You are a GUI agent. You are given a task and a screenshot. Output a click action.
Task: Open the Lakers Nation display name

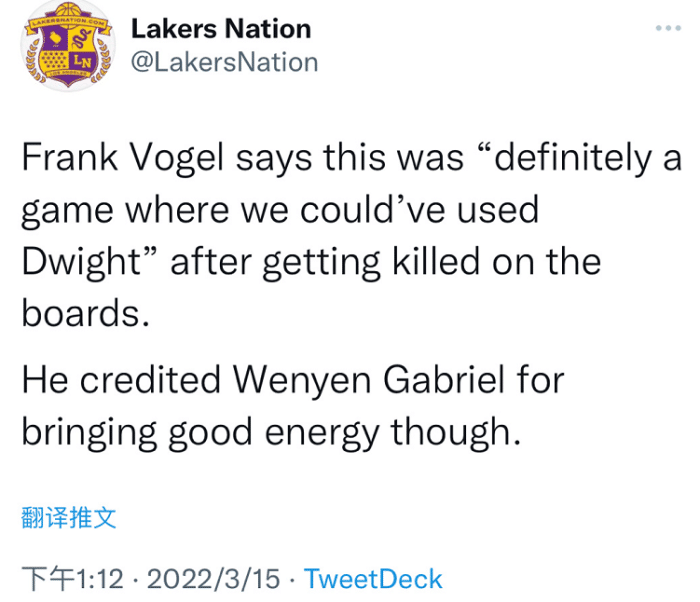pos(221,29)
